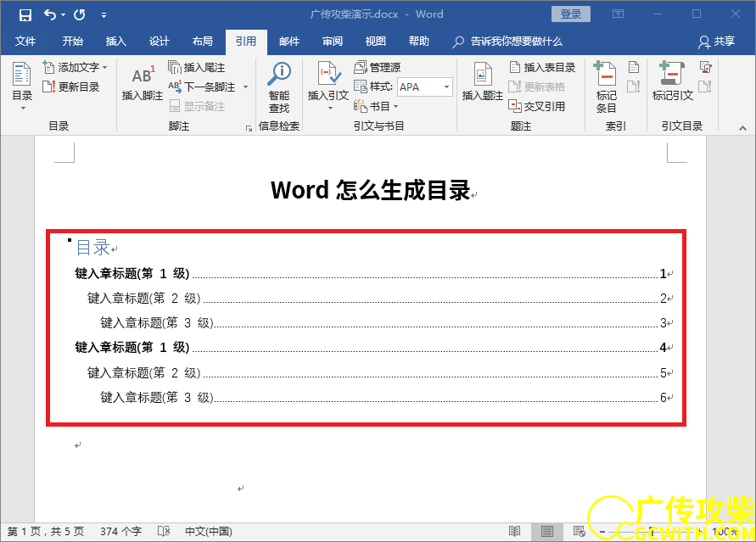Switch to Web Layout view icon
Screen dimensions: 756x542
(579, 532)
